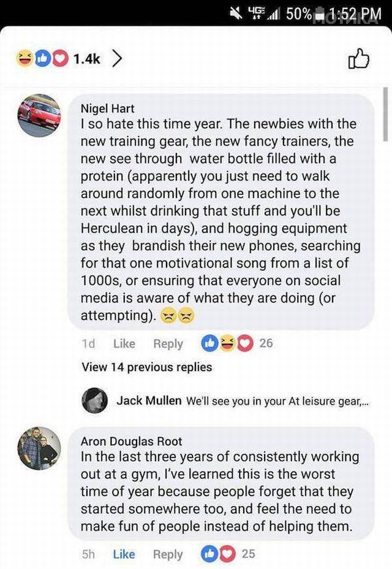Viewport: 392px width, 569px height.
Task: Open Aron Douglas Root's profile name
Action: (x=131, y=441)
